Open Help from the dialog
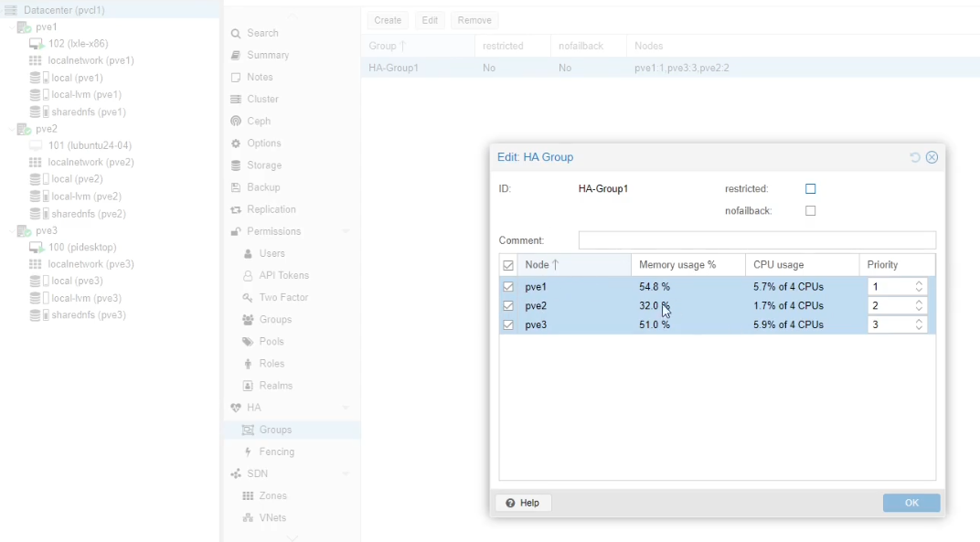This screenshot has height=542, width=980. point(523,503)
